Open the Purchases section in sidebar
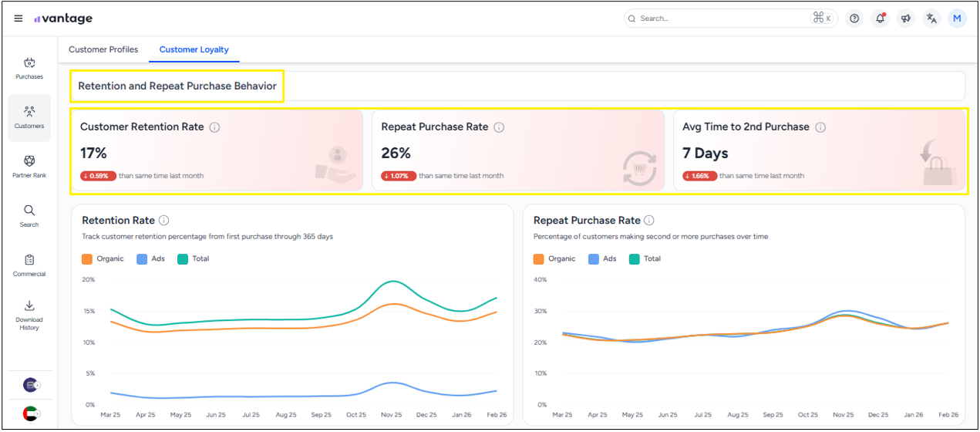980x432 pixels. (x=29, y=68)
